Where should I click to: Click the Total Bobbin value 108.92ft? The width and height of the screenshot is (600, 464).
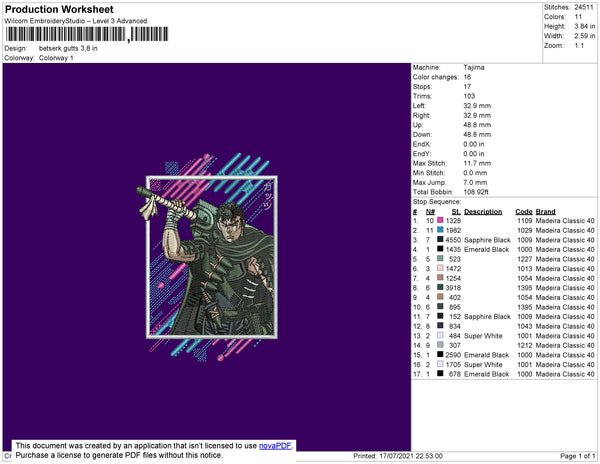pyautogui.click(x=476, y=192)
